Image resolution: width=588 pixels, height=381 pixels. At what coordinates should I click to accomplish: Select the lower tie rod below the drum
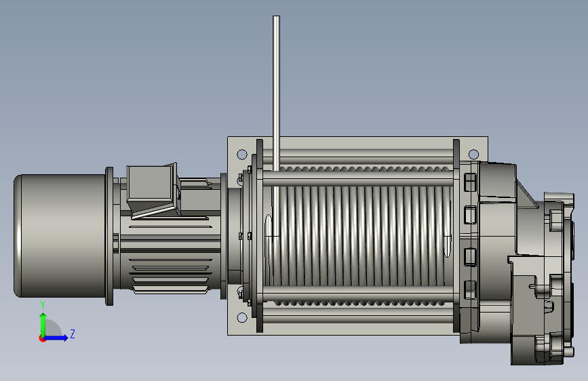pos(358,294)
